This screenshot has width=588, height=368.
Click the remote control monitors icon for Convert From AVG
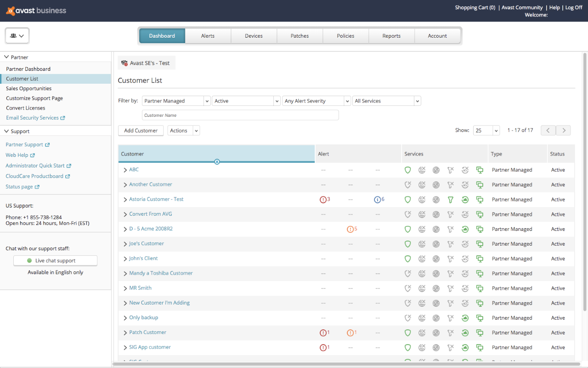point(480,214)
